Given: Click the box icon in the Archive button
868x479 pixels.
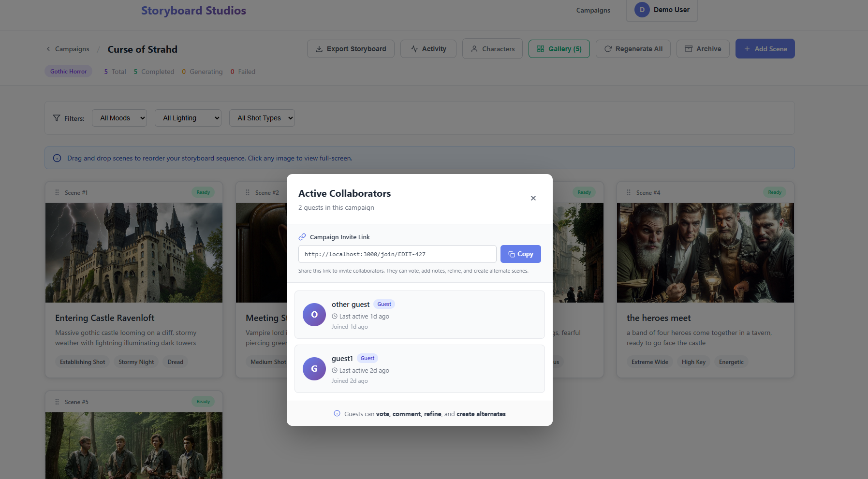Looking at the screenshot, I should point(689,49).
